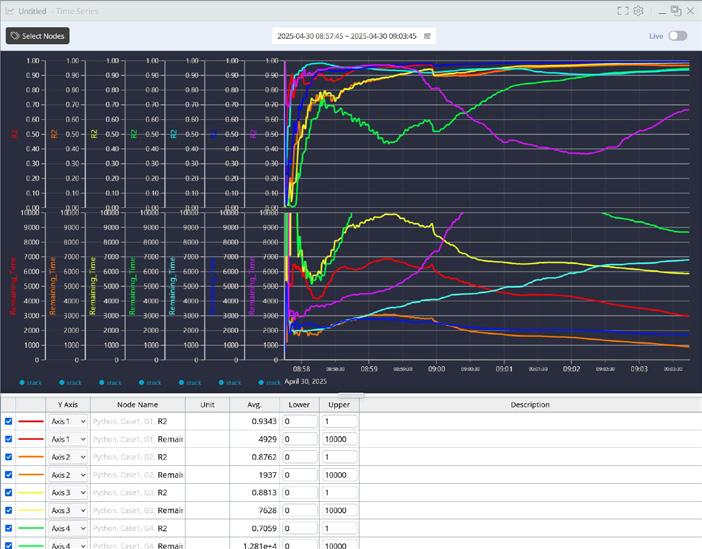
Task: Select the Python. Case1. G3. R2 node name
Action: point(130,493)
